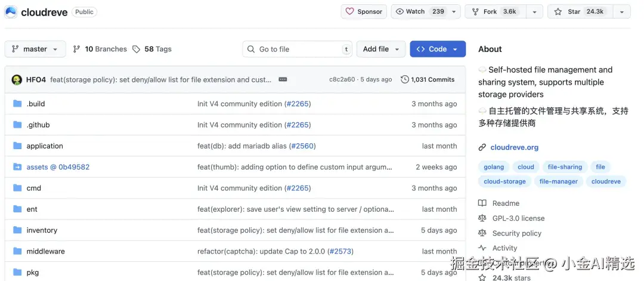The image size is (644, 281).
Task: Click the HFO4 author avatar
Action: [x=17, y=80]
